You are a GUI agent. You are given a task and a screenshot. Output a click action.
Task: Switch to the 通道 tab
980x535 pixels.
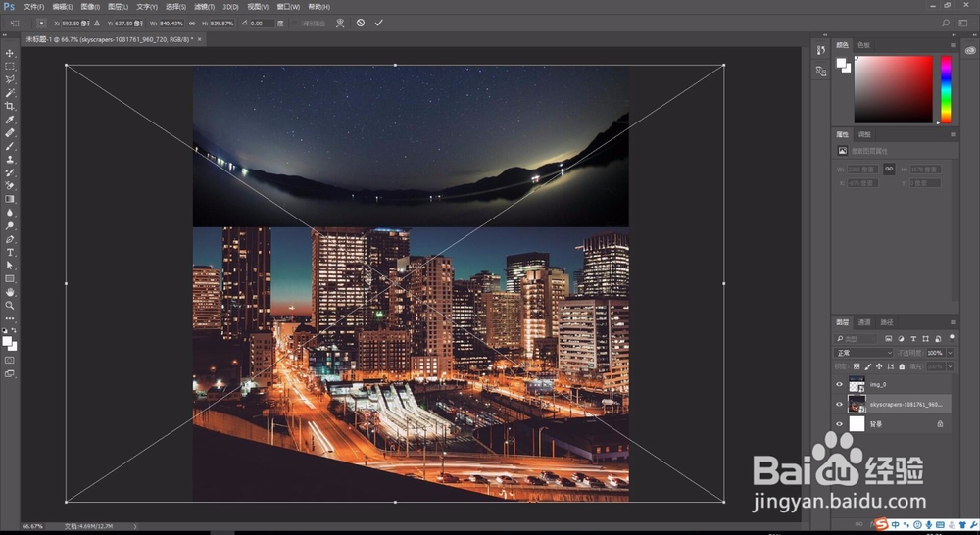864,322
